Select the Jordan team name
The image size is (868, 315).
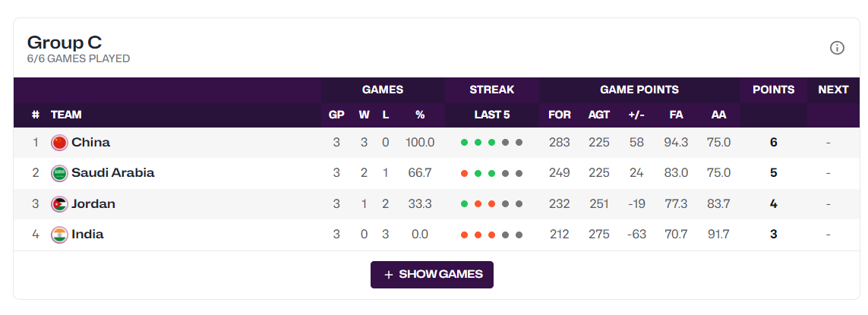(x=93, y=204)
